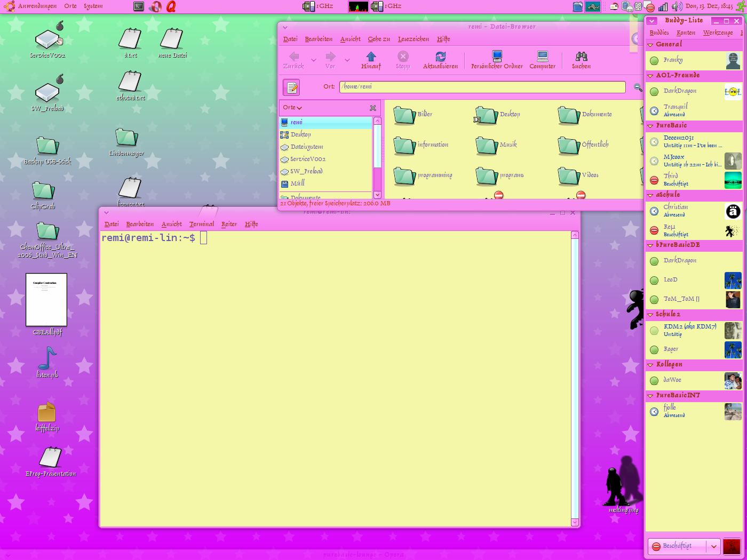Toggle the text location edit button
Image resolution: width=747 pixels, height=560 pixels.
point(291,87)
